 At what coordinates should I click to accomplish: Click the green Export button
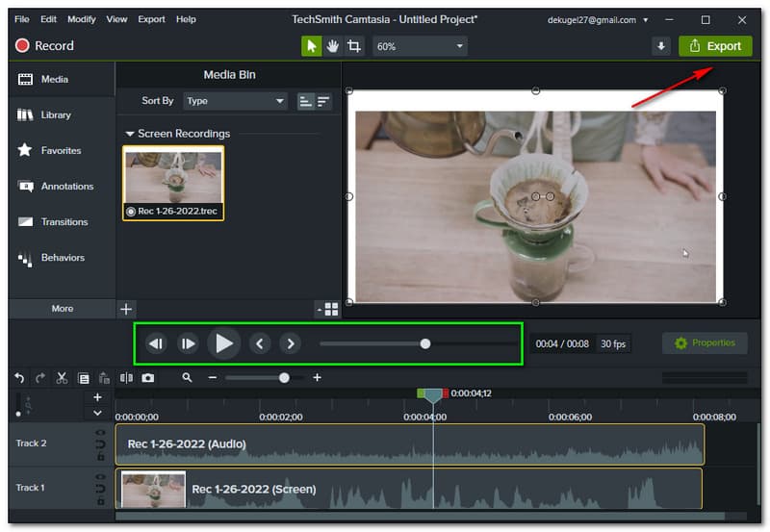(x=714, y=46)
